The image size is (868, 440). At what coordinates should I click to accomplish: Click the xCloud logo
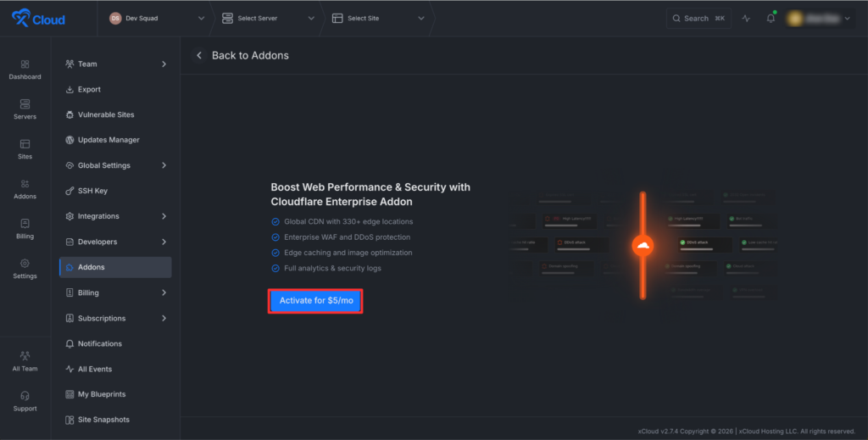[x=38, y=19]
